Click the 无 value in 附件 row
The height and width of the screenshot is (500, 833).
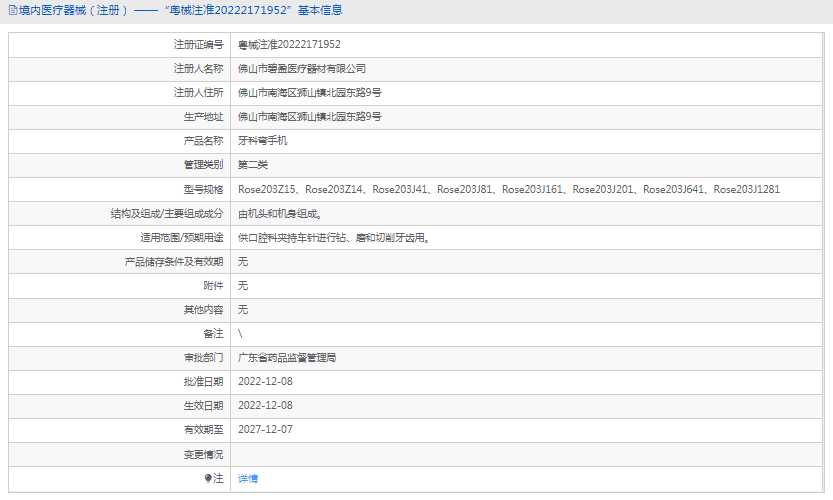point(243,285)
